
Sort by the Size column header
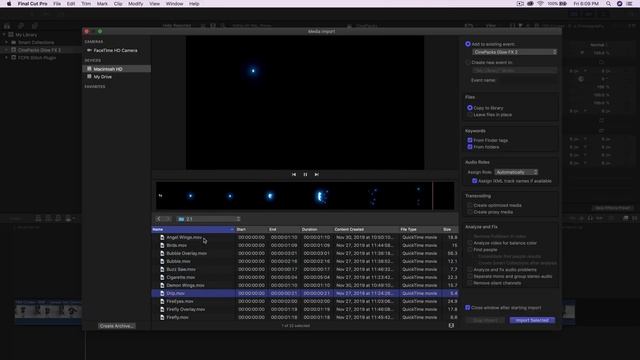[x=449, y=229]
